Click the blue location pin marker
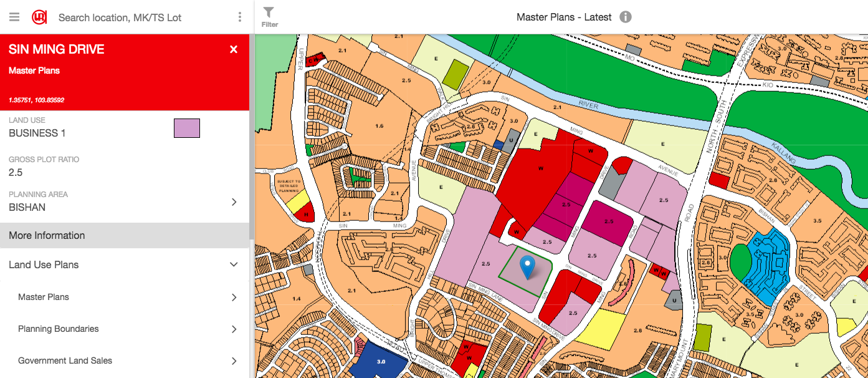Viewport: 868px width, 378px height. (528, 267)
